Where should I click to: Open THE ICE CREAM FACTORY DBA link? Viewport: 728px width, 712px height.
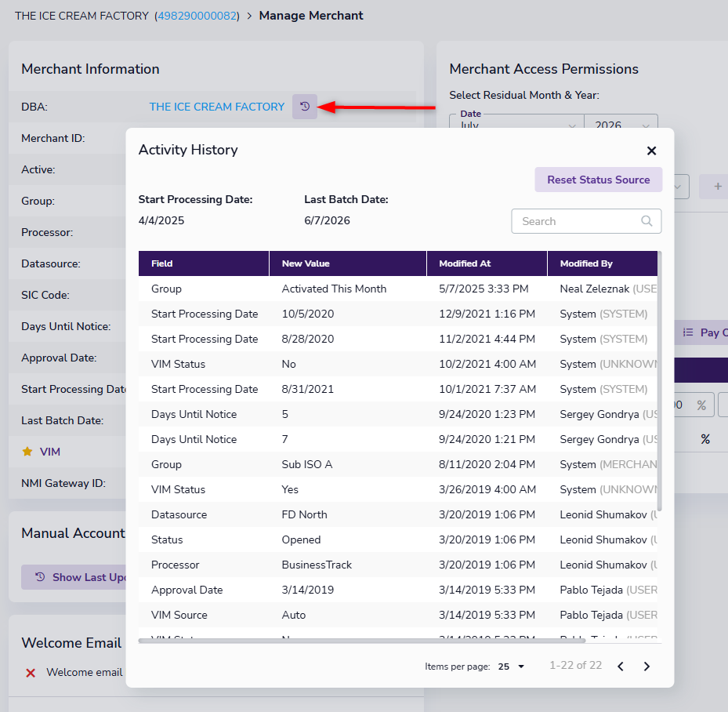coord(217,107)
